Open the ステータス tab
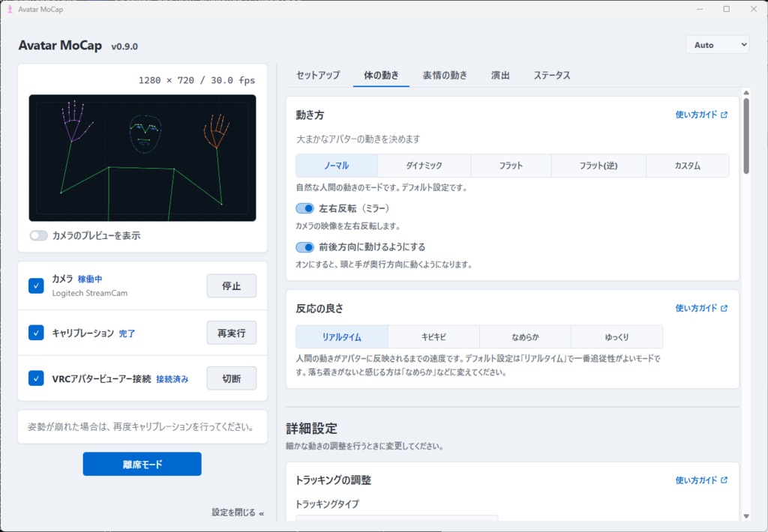The height and width of the screenshot is (532, 768). pyautogui.click(x=552, y=76)
